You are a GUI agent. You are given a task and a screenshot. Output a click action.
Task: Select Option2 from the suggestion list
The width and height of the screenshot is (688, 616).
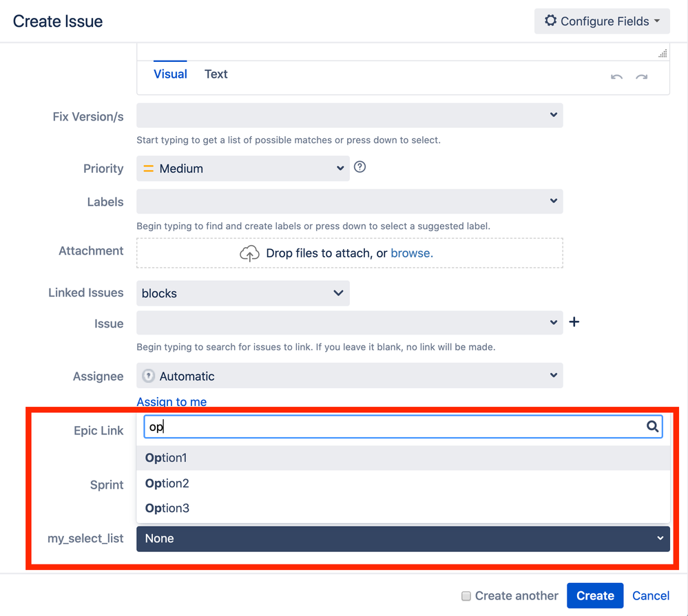(167, 483)
